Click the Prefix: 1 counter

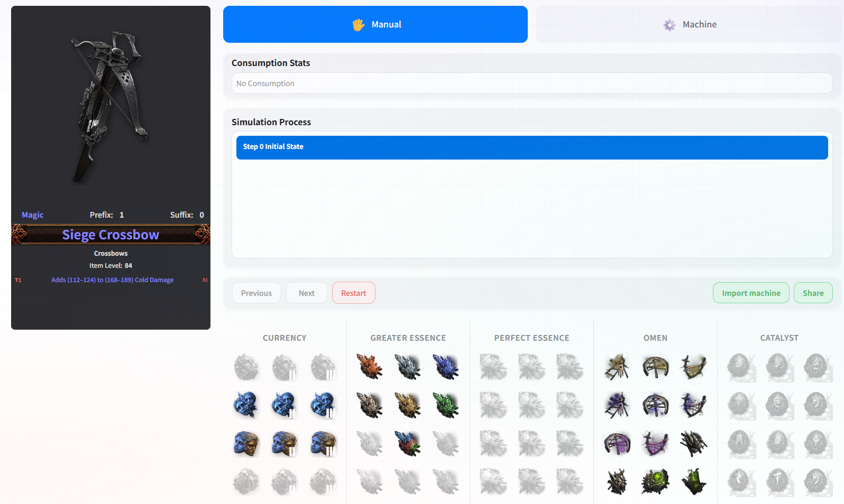tap(107, 215)
